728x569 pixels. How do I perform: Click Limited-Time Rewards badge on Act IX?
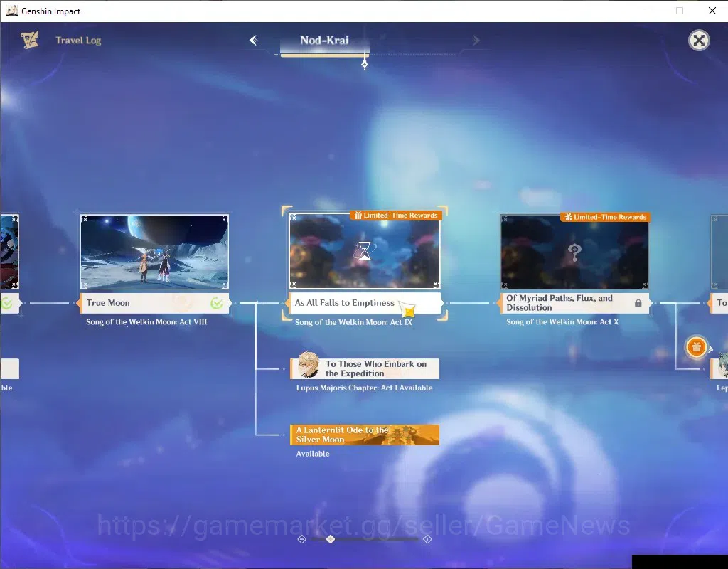click(x=395, y=216)
